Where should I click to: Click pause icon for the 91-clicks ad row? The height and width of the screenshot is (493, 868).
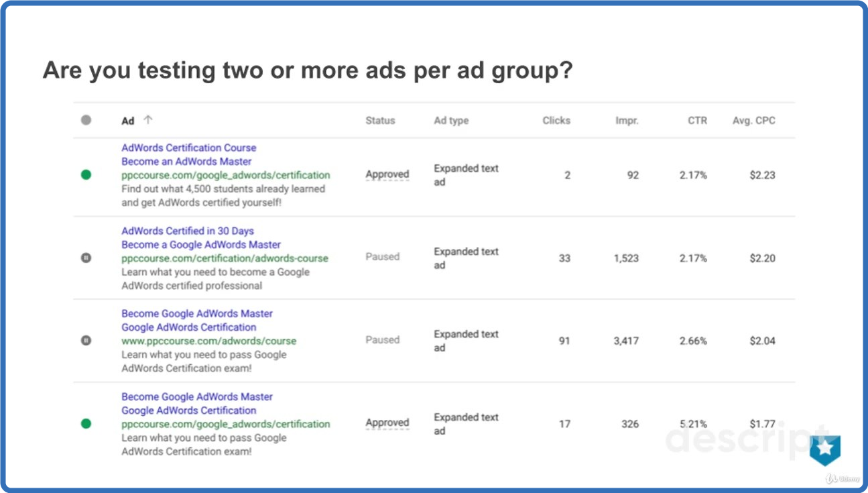point(86,340)
